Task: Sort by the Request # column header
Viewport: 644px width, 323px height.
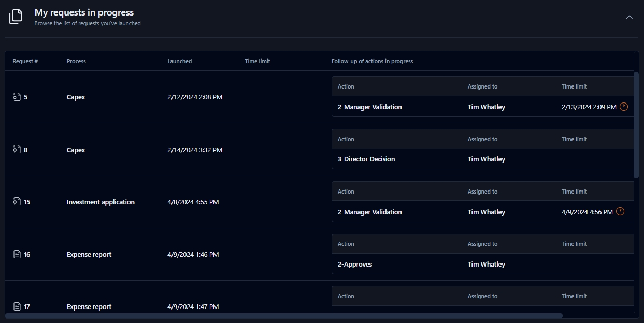Action: (x=25, y=61)
